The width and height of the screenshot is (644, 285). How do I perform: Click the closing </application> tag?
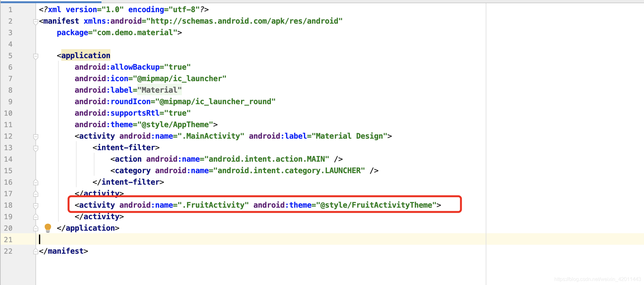[x=88, y=228]
